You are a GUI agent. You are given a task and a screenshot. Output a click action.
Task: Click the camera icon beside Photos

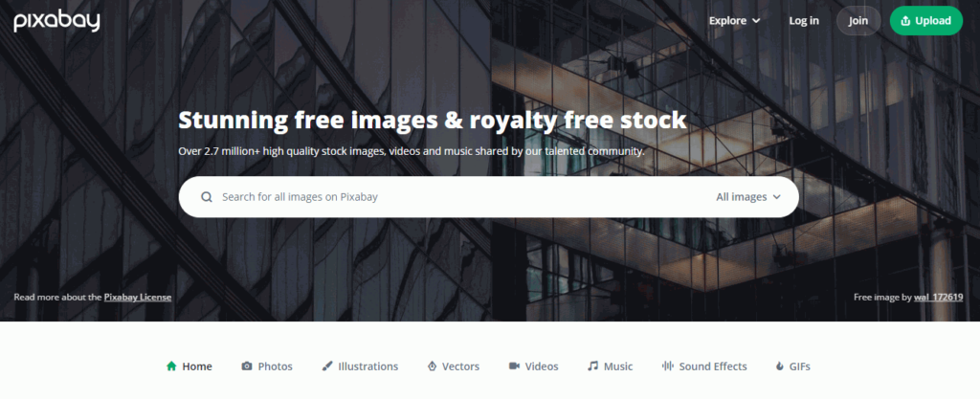tap(247, 366)
